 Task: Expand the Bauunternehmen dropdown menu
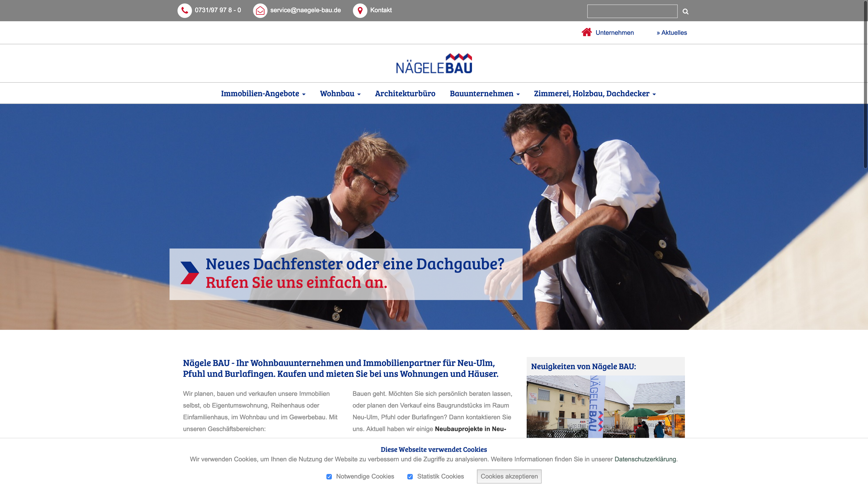pyautogui.click(x=485, y=94)
